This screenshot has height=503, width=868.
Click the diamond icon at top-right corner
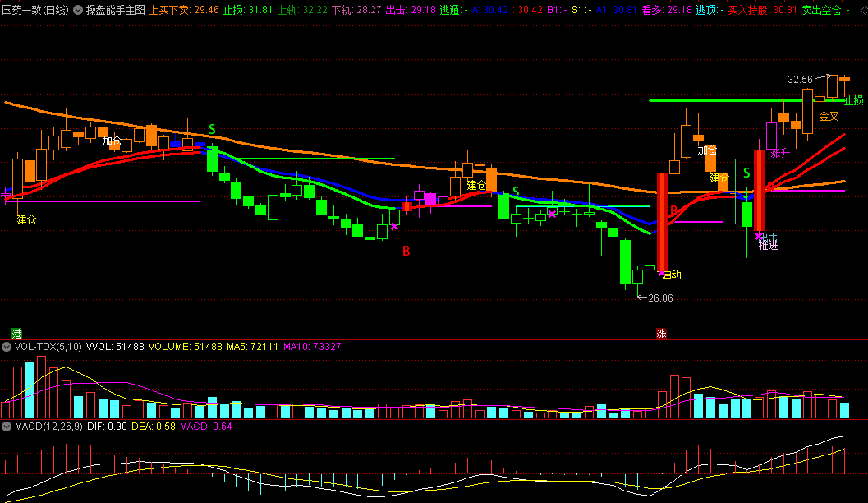pos(864,9)
